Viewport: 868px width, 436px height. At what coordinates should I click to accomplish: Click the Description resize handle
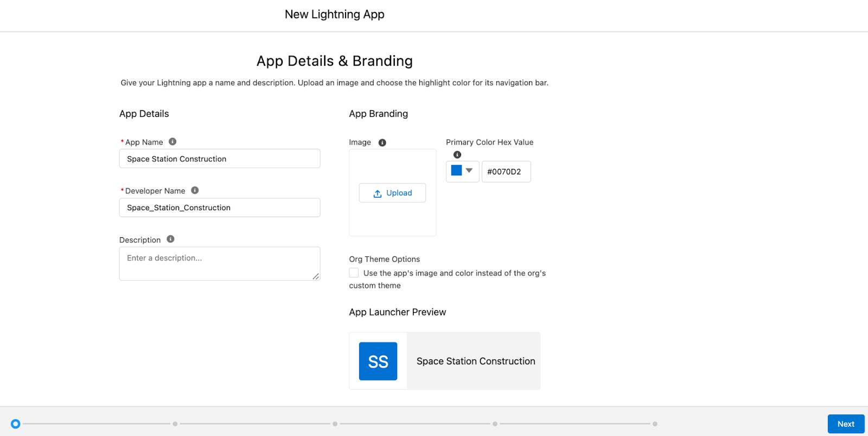(316, 276)
